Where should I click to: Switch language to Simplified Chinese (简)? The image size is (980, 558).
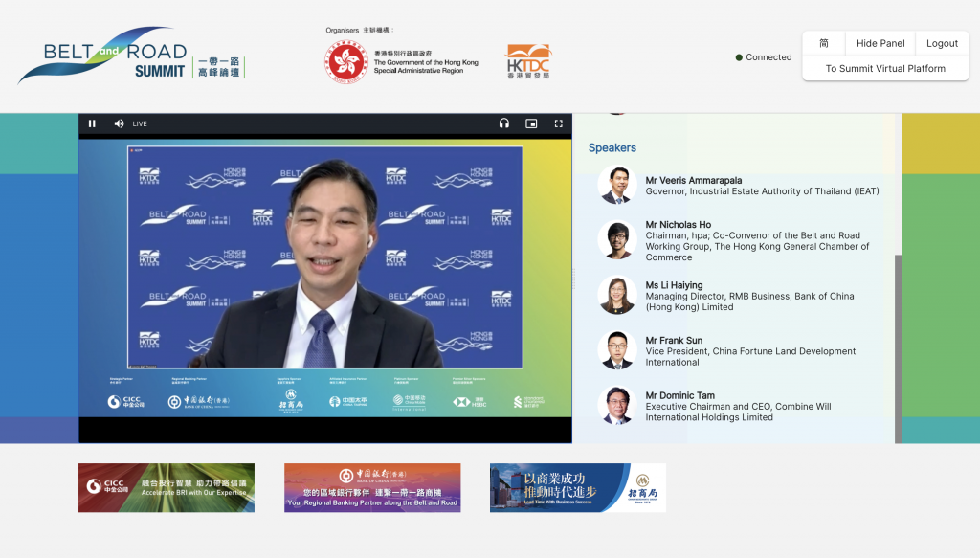click(824, 43)
